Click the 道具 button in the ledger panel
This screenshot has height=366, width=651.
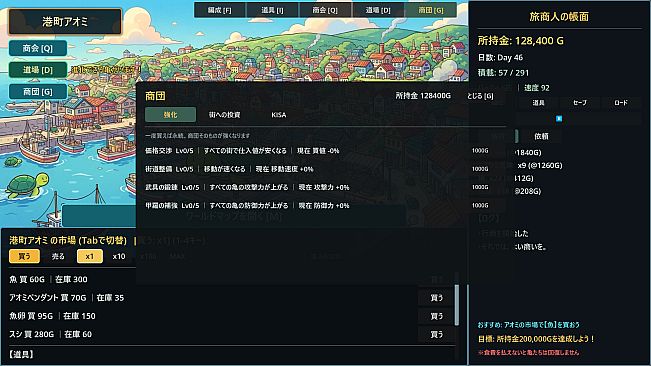538,102
